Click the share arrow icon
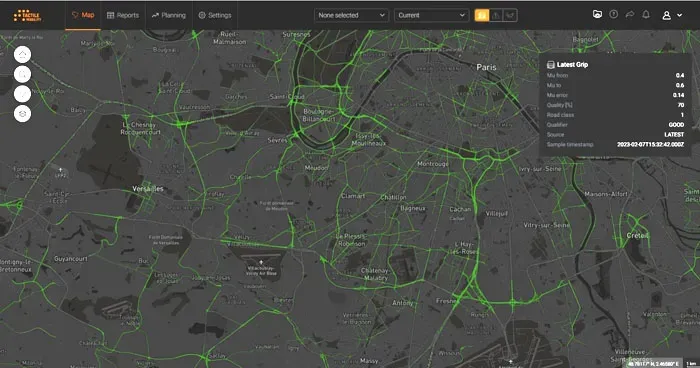The image size is (700, 368). click(630, 15)
